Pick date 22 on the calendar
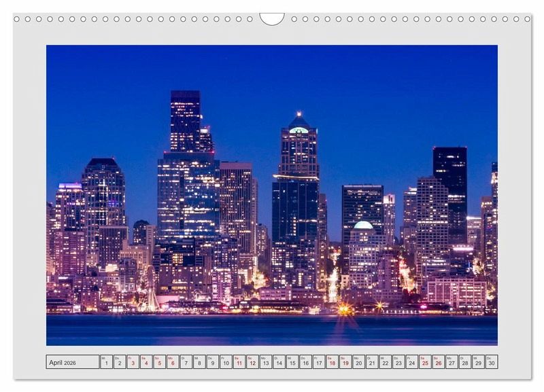The width and height of the screenshot is (544, 392). pos(385,362)
